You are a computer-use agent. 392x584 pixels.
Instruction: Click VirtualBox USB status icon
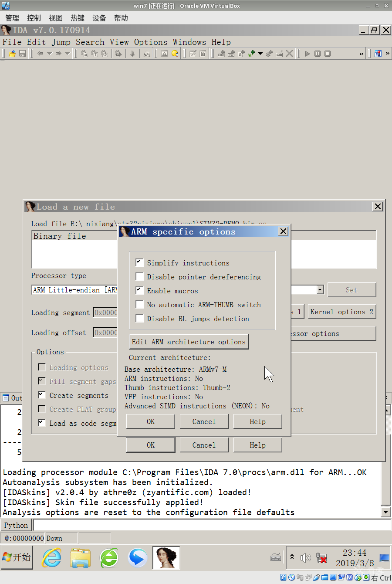(x=317, y=577)
